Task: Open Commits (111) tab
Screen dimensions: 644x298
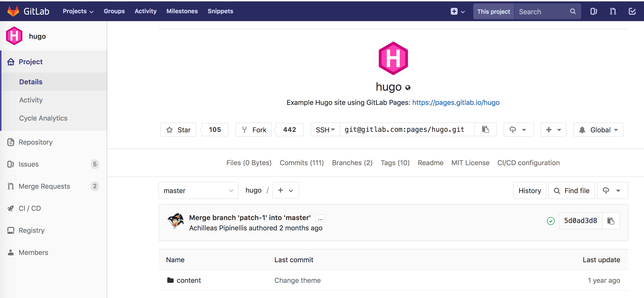Action: (301, 163)
